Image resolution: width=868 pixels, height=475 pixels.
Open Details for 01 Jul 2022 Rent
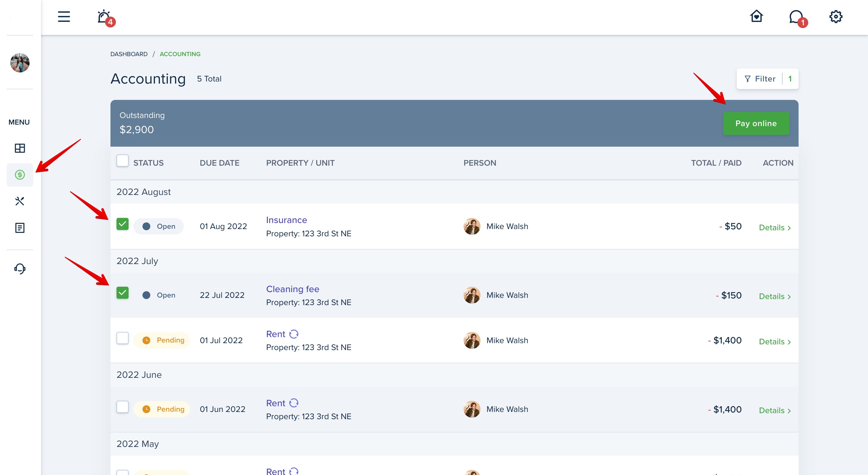pyautogui.click(x=775, y=342)
